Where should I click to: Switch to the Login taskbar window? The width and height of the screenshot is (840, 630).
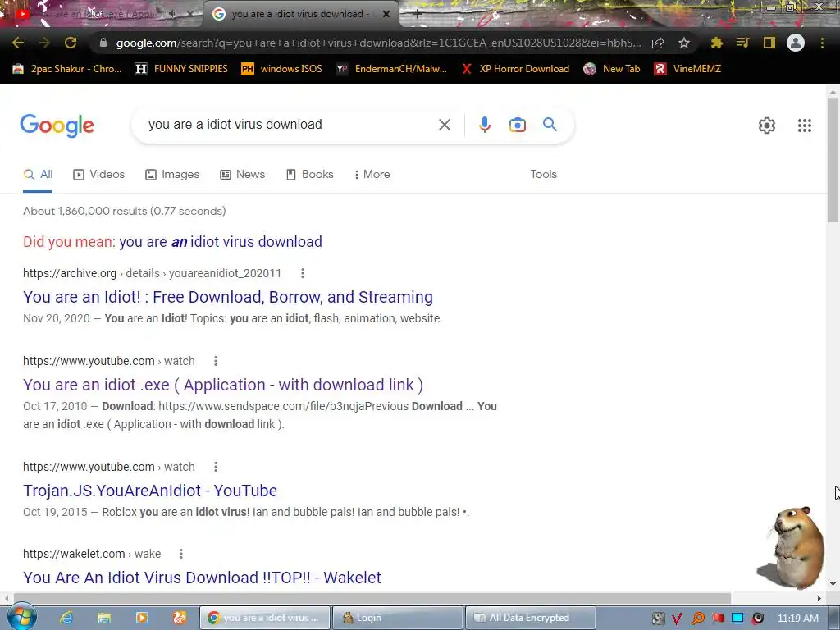(397, 618)
